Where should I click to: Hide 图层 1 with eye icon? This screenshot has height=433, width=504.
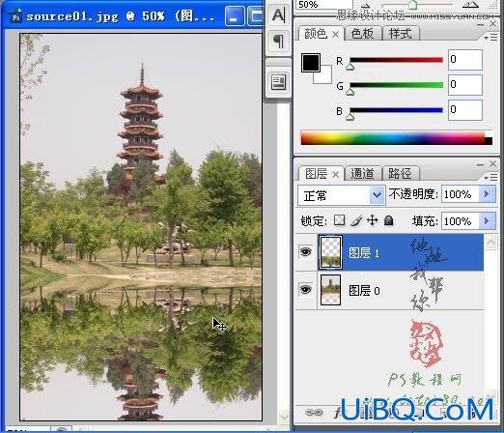(x=305, y=251)
